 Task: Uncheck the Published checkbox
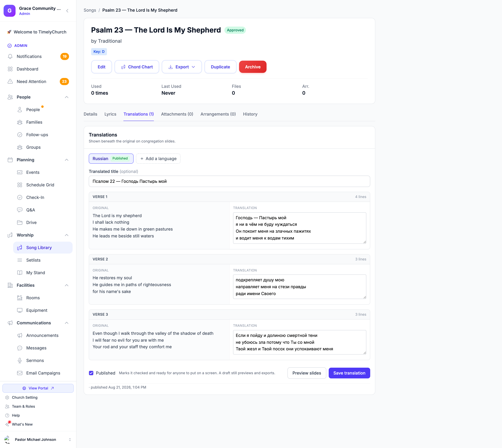[91, 373]
